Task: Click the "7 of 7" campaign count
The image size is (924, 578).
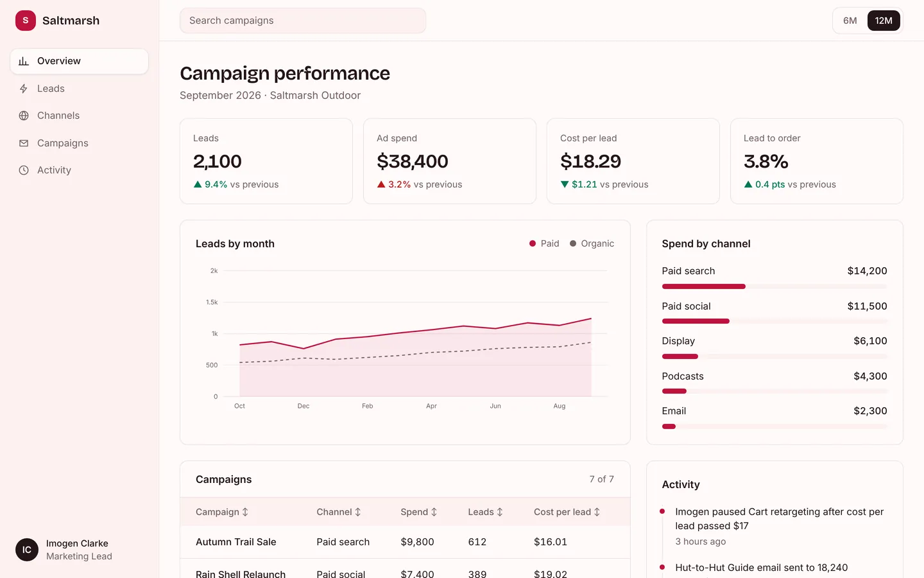Action: [x=602, y=479]
